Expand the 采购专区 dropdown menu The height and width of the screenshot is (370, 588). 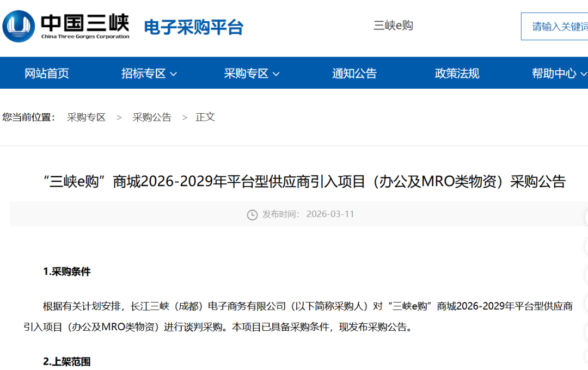pos(251,73)
